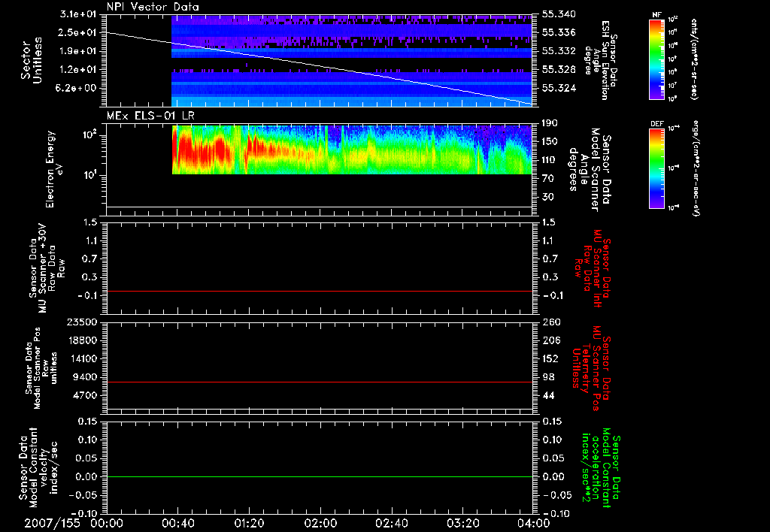Click the NF color bar scale

657,59
